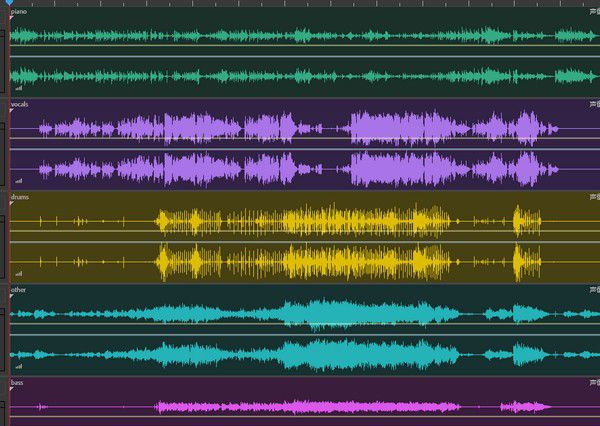
Task: Select the drums clip name label
Action: click(20, 197)
